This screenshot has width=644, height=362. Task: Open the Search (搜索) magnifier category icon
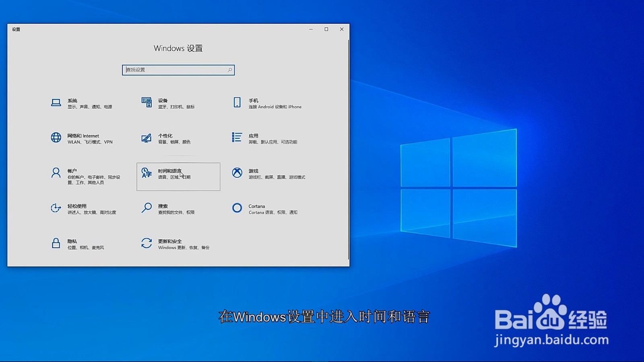pos(147,208)
